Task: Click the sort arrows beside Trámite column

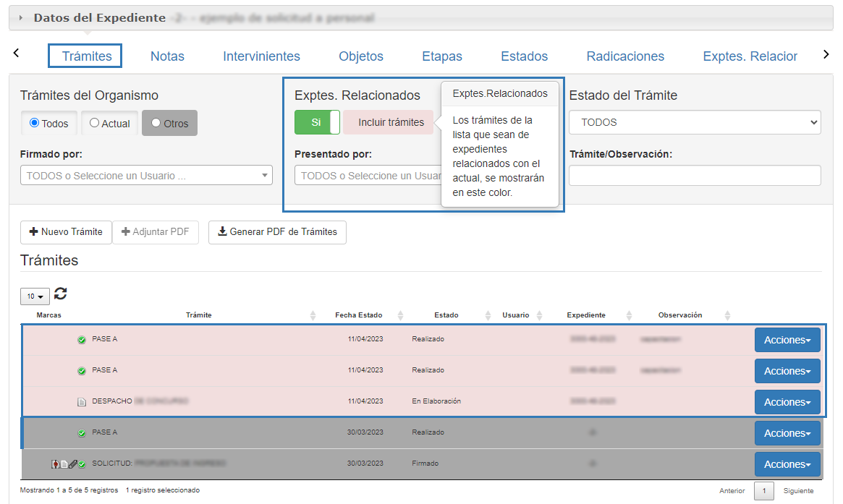Action: (313, 315)
